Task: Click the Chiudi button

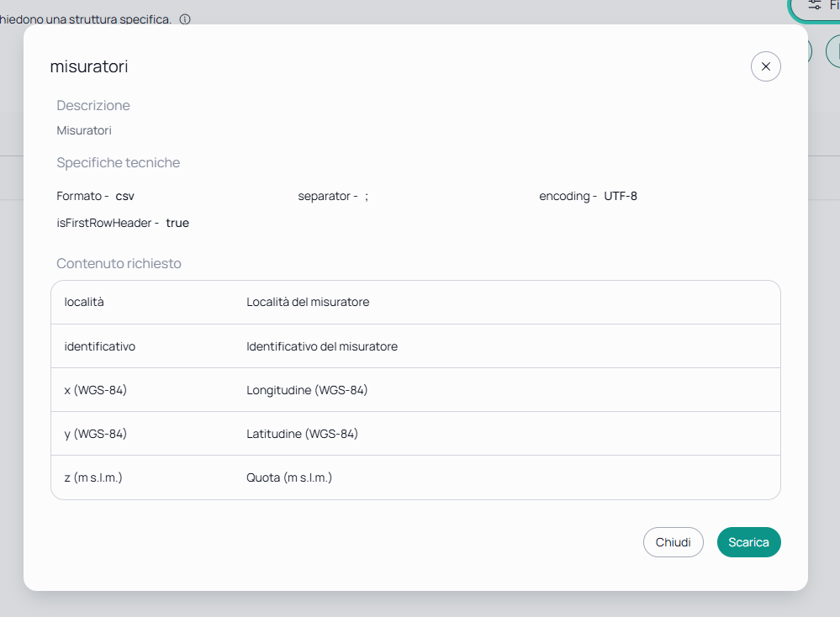Action: point(673,542)
